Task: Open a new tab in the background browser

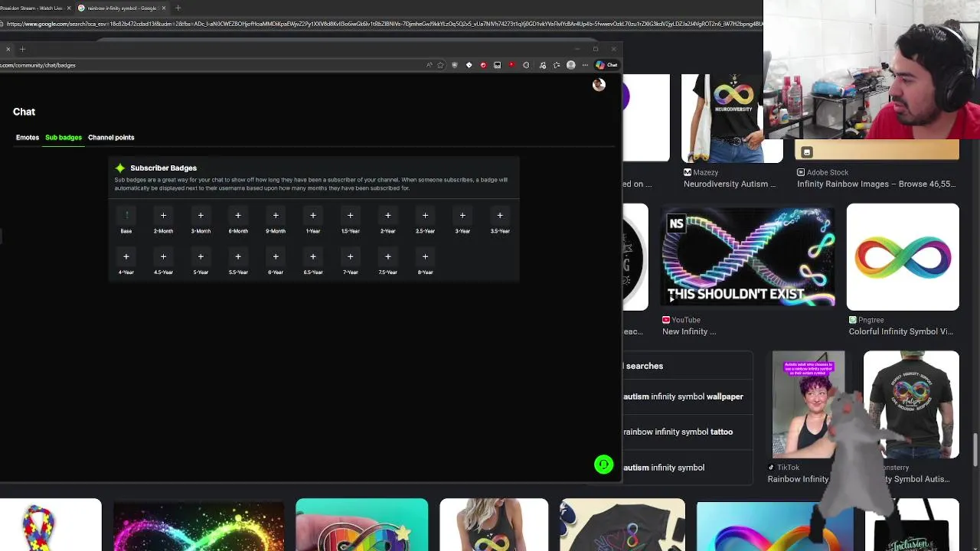Action: pyautogui.click(x=178, y=8)
